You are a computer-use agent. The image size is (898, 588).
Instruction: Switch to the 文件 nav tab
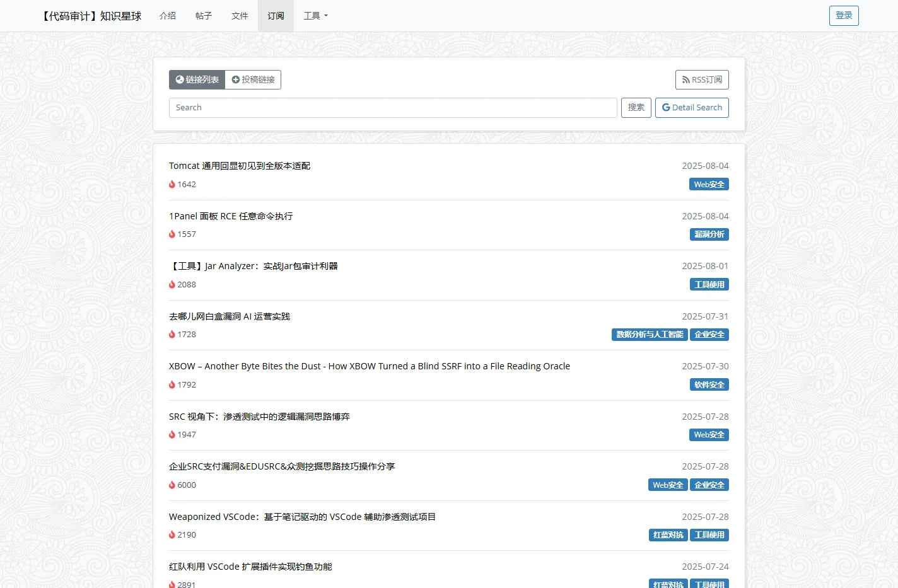tap(240, 16)
